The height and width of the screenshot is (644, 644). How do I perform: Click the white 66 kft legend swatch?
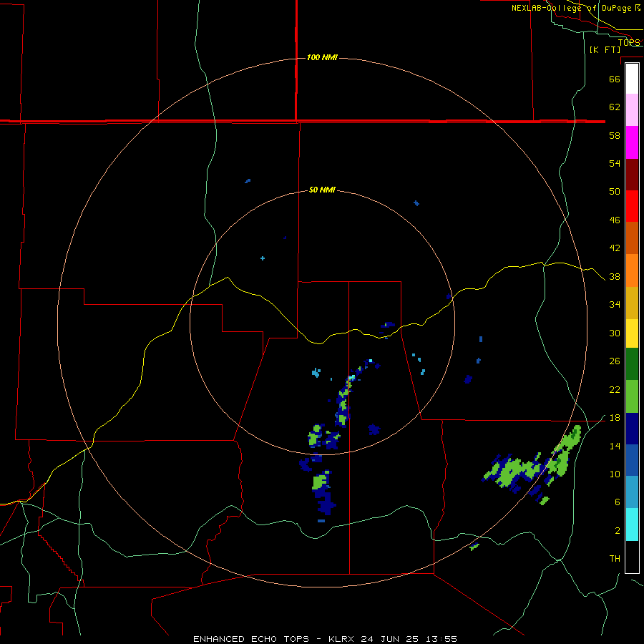click(x=632, y=79)
